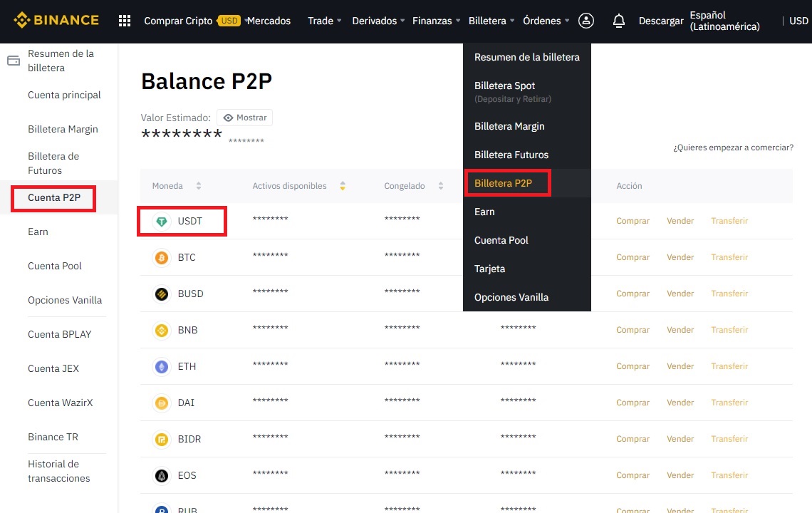Screen dimensions: 812x513
Task: Expand the Órdenes dropdown menu
Action: click(x=546, y=21)
